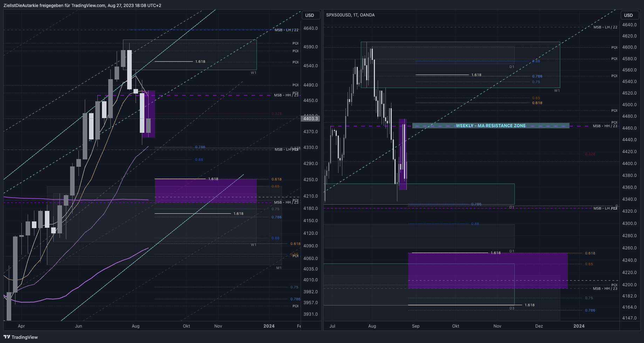Click the 4460.0 price axis label
The height and width of the screenshot is (343, 644).
coord(629,128)
